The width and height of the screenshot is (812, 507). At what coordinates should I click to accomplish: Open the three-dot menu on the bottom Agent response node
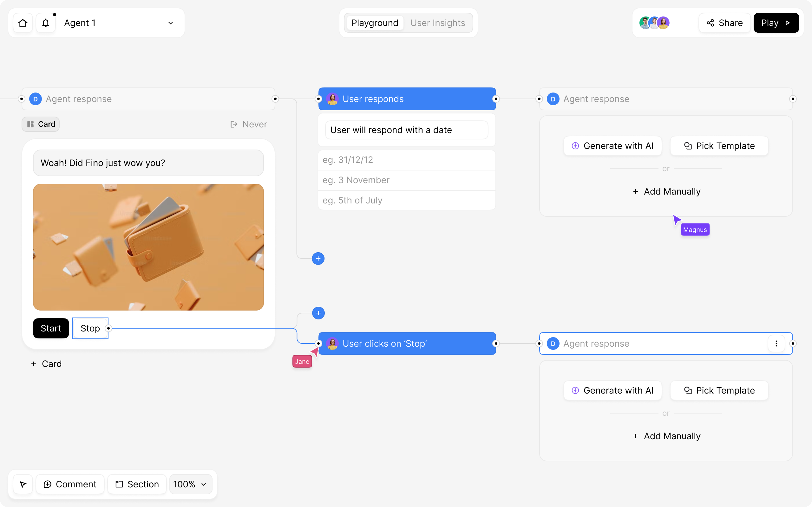tap(776, 343)
